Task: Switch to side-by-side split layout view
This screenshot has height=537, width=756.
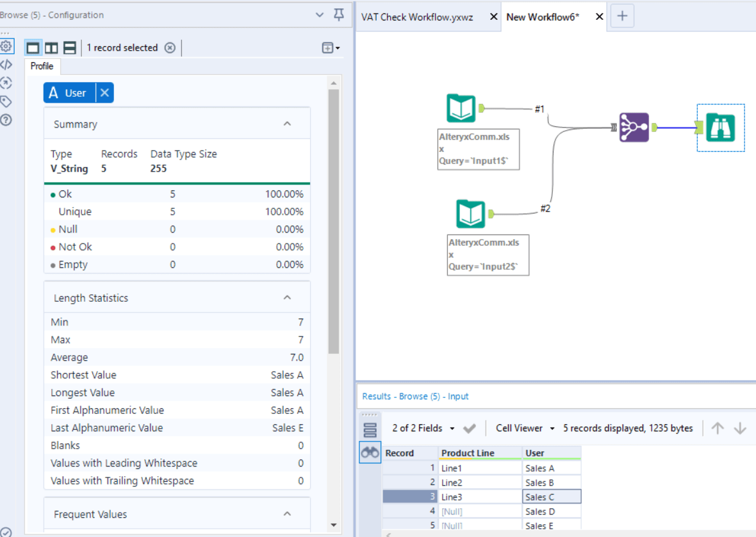Action: click(52, 47)
